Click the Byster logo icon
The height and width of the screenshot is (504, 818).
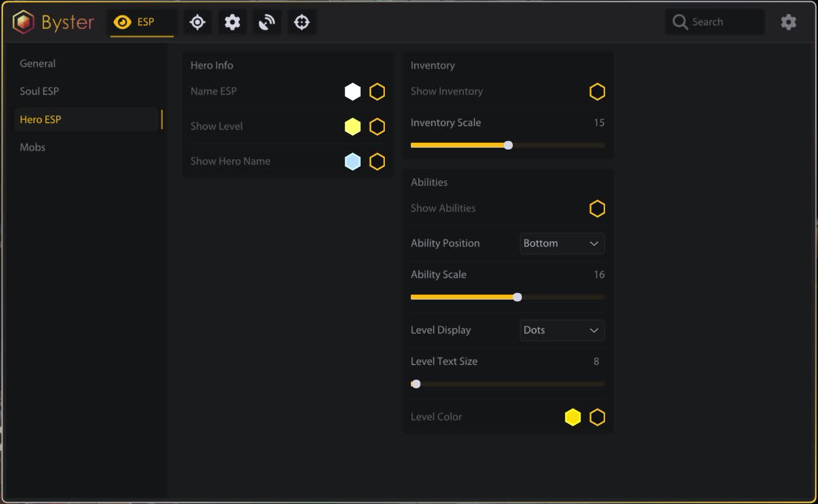tap(24, 22)
